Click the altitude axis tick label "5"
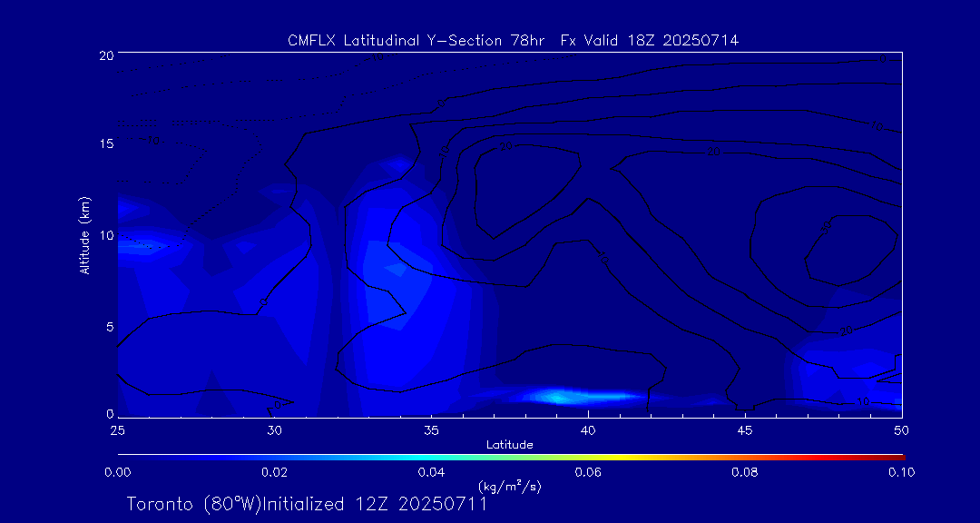Screen dimensions: 980x523 [109, 327]
